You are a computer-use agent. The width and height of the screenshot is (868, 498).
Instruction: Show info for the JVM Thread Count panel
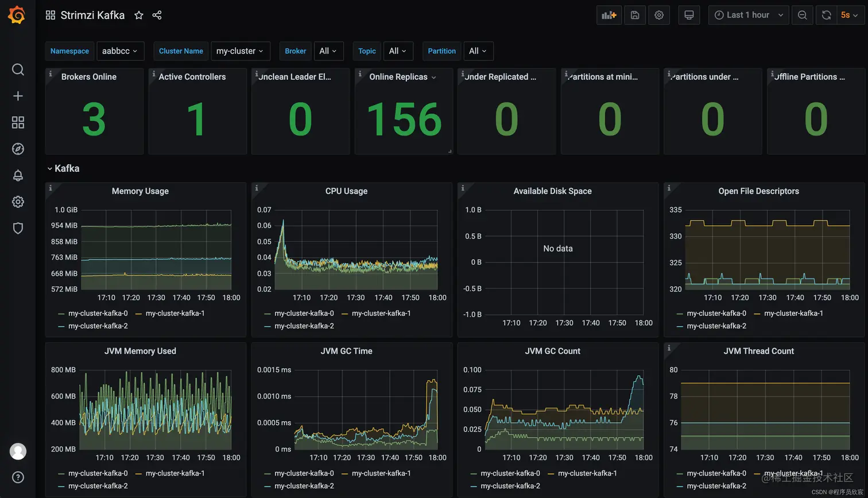(669, 348)
